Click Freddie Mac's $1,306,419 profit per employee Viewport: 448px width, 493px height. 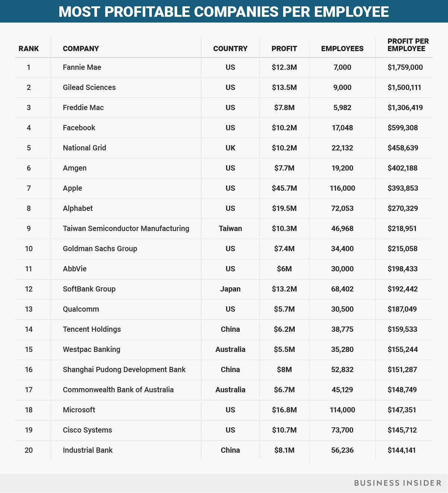(405, 107)
